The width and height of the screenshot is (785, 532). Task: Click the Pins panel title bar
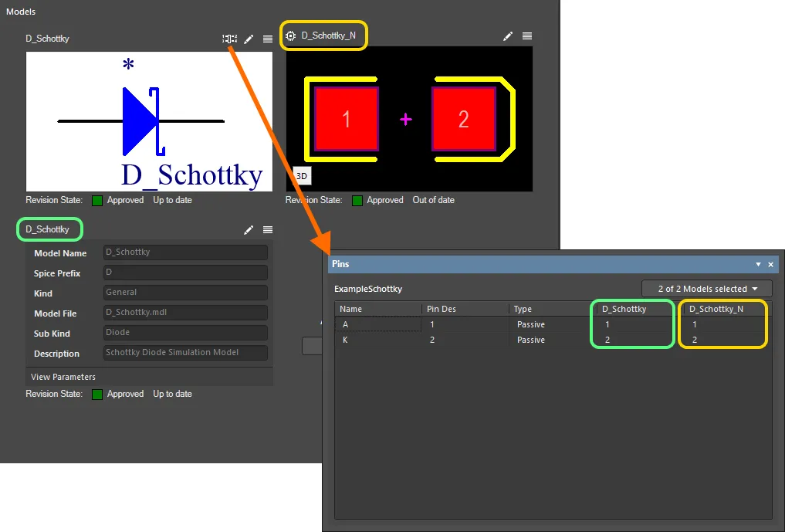[x=540, y=264]
